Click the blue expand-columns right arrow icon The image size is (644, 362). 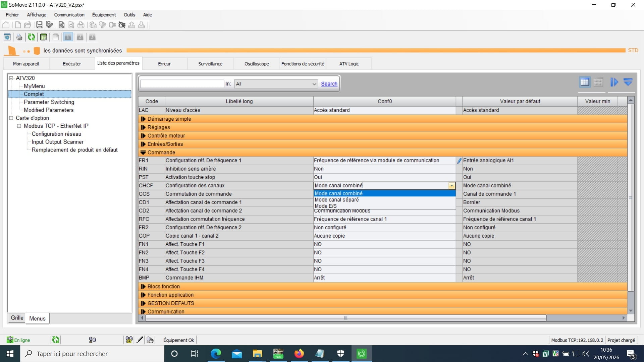pyautogui.click(x=614, y=82)
